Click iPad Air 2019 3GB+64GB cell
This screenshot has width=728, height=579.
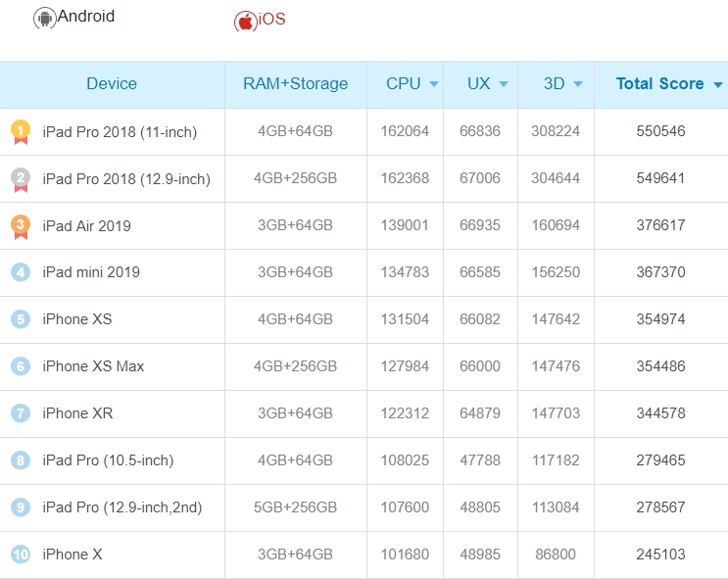pos(295,225)
